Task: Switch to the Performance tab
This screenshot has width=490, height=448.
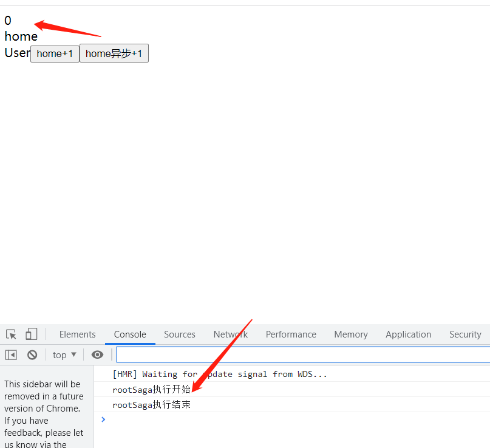Action: [x=291, y=334]
